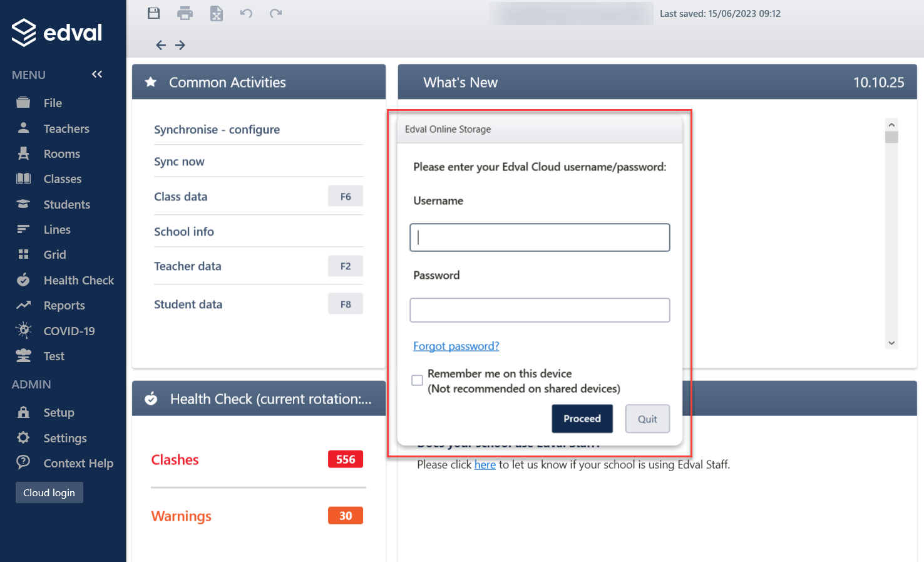The height and width of the screenshot is (562, 924).
Task: Click the File folder icon in sidebar
Action: tap(23, 102)
